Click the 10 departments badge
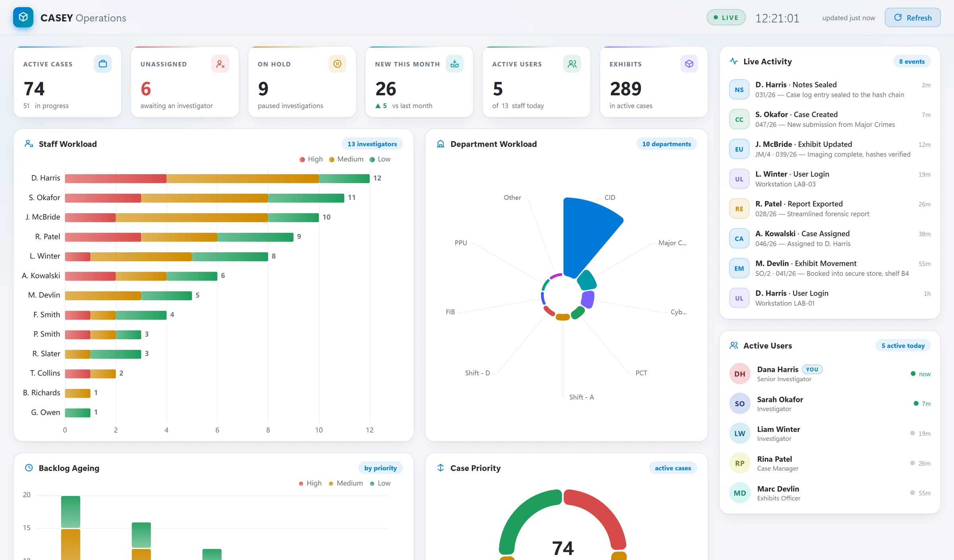The image size is (954, 560). point(667,144)
